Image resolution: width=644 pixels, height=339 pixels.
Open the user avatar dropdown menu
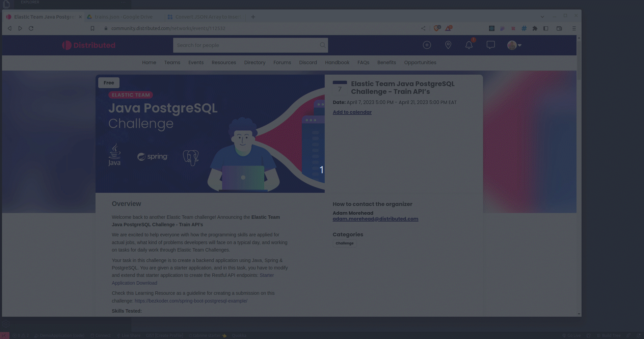click(514, 45)
